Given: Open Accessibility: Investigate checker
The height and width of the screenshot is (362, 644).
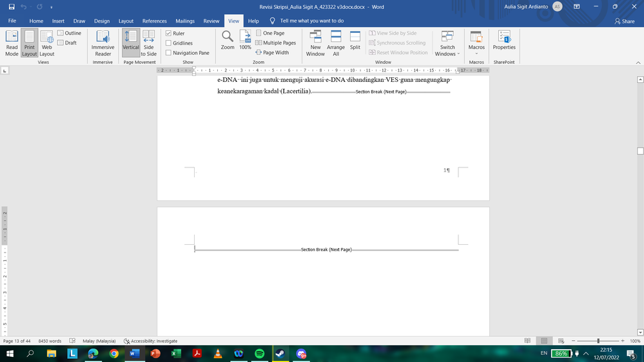Looking at the screenshot, I should coord(151,341).
